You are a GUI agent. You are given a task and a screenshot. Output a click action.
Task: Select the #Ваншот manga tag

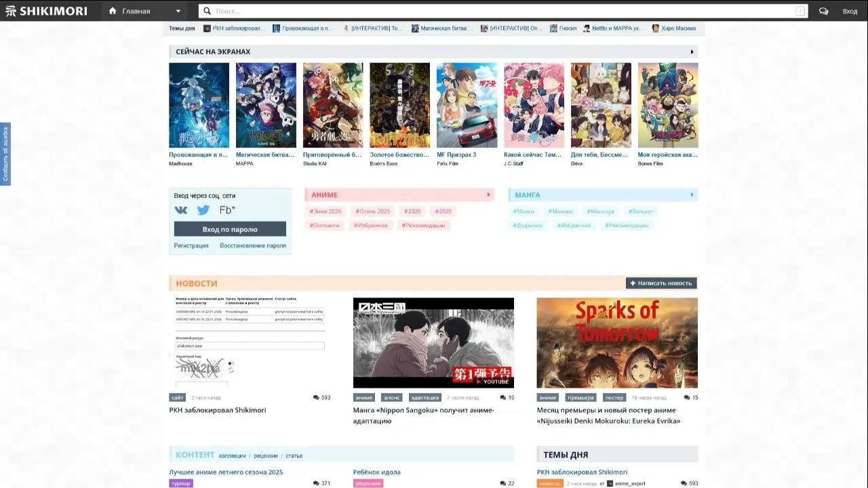point(641,211)
